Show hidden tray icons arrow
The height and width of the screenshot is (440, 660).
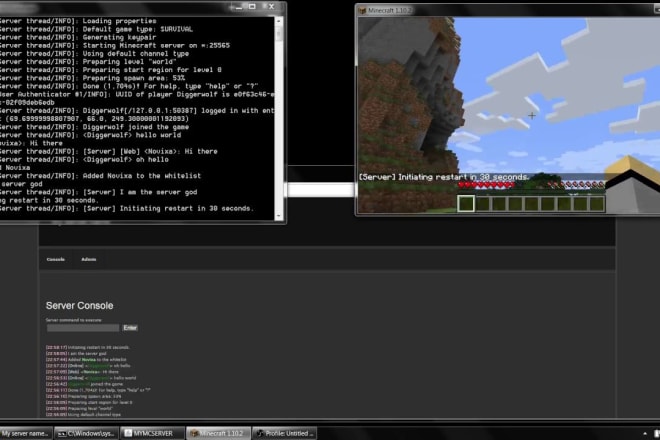pos(645,433)
